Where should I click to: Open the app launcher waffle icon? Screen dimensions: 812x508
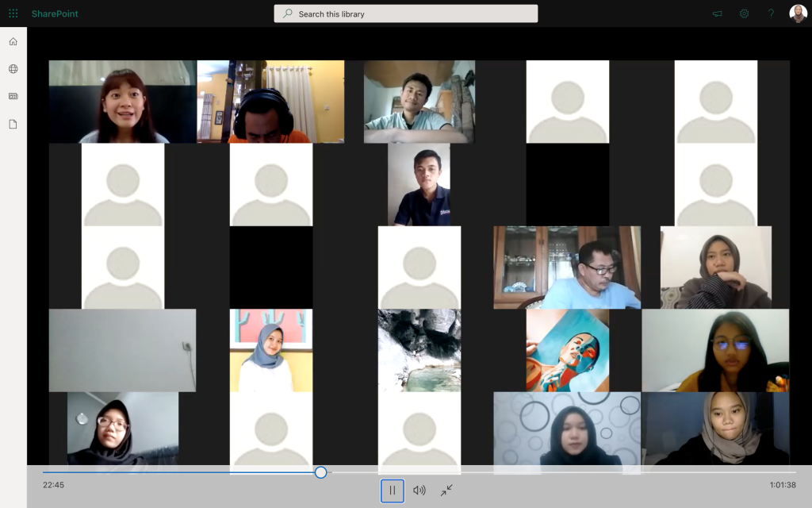point(13,13)
